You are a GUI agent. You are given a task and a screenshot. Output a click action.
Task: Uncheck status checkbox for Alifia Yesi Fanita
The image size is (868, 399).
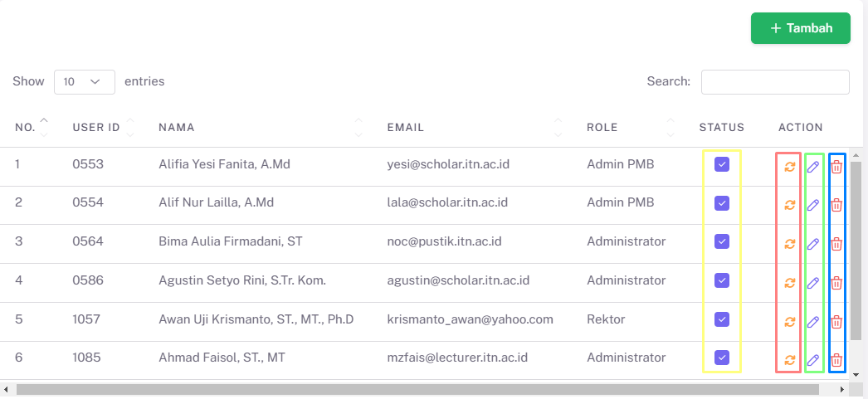[x=722, y=164]
